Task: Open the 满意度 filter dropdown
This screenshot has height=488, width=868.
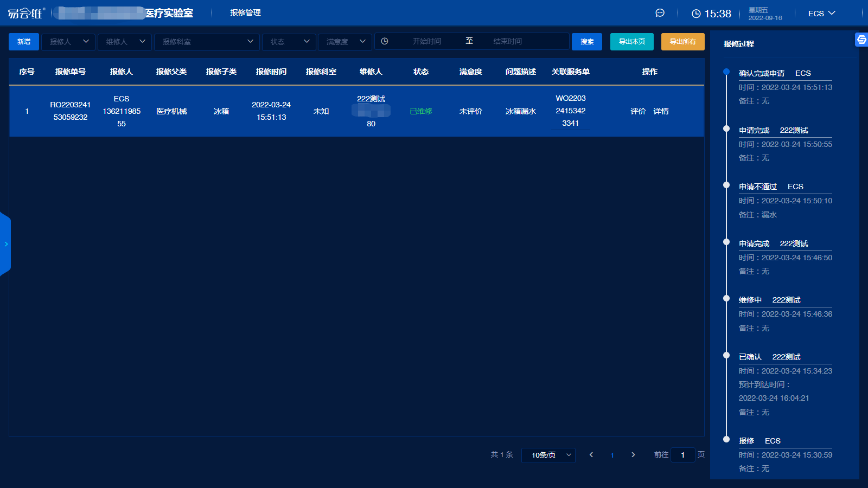Action: click(x=345, y=42)
